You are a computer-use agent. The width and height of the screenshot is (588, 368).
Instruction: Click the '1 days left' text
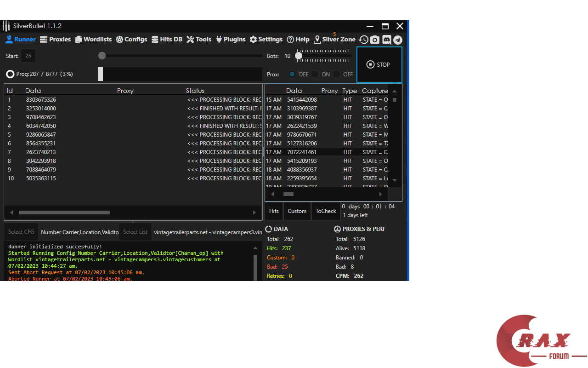pyautogui.click(x=356, y=215)
